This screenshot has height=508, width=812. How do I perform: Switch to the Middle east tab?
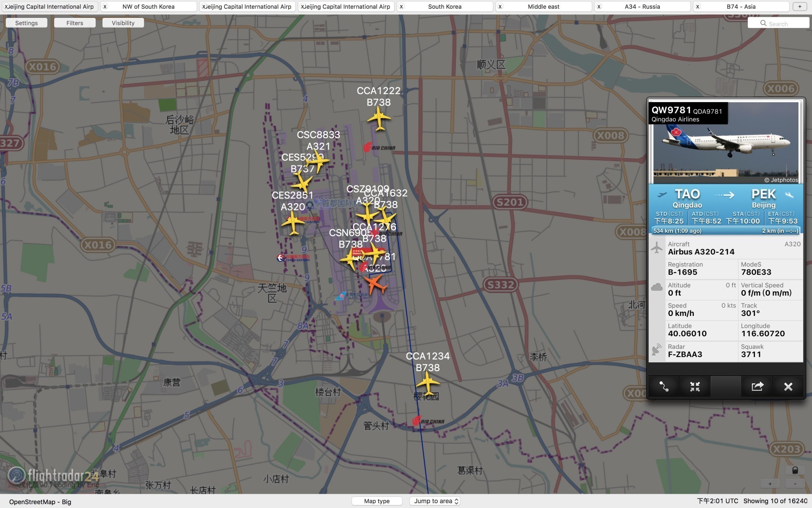544,7
